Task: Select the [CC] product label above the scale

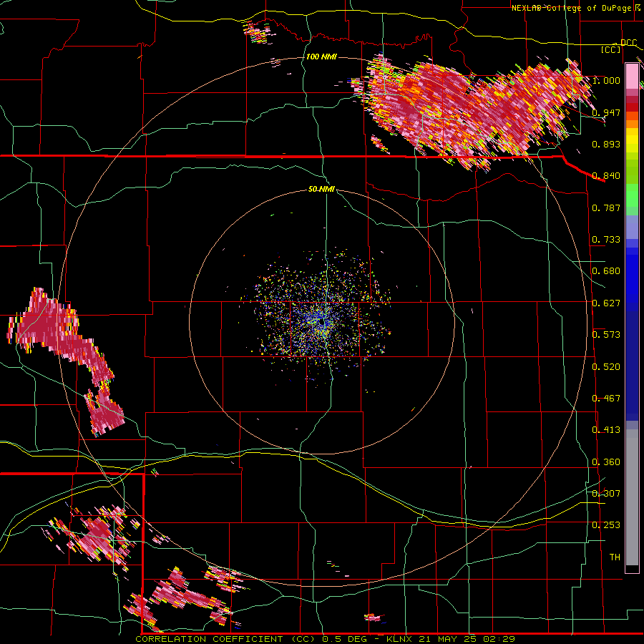Action: click(x=611, y=49)
